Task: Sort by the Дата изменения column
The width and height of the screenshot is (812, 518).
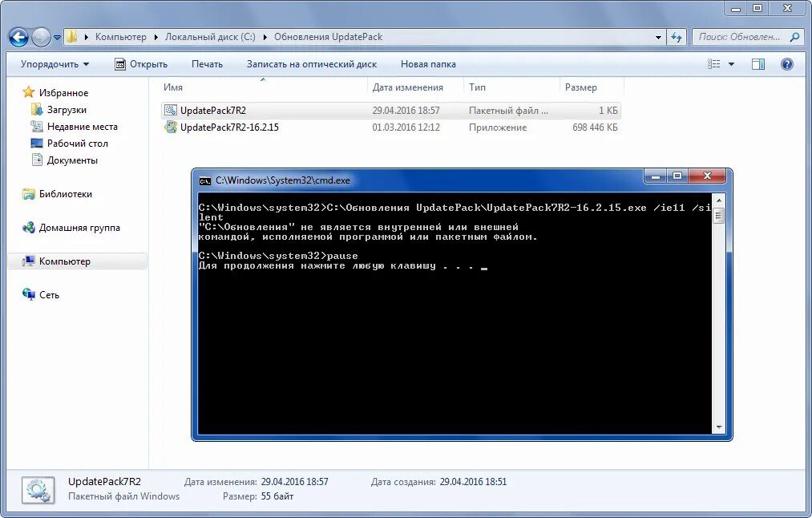Action: point(415,87)
